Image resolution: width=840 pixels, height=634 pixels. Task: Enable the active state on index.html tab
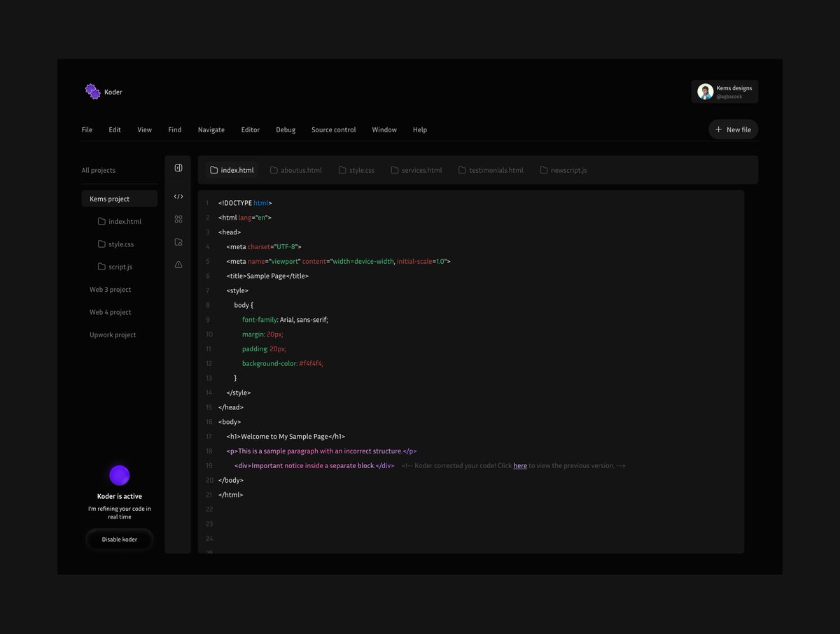click(x=232, y=169)
